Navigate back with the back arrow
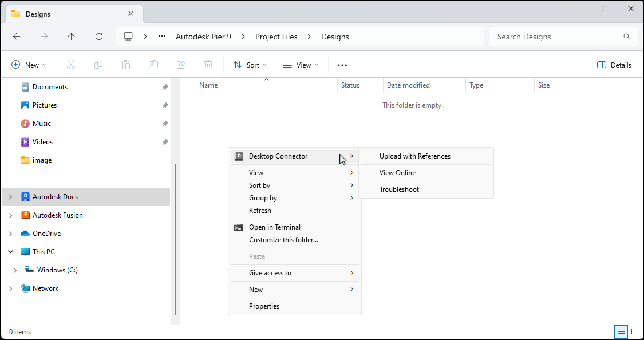The image size is (644, 340). tap(17, 37)
